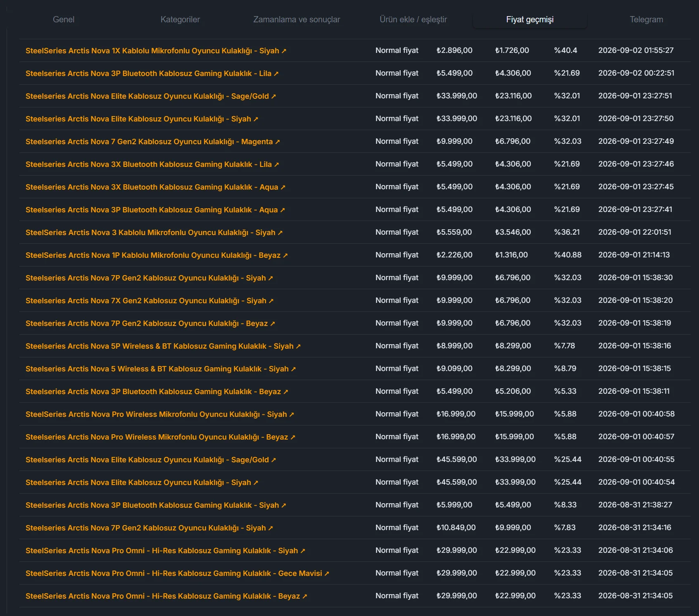
Task: Click the timestamp 2026-08-31 21:34:06
Action: [635, 550]
